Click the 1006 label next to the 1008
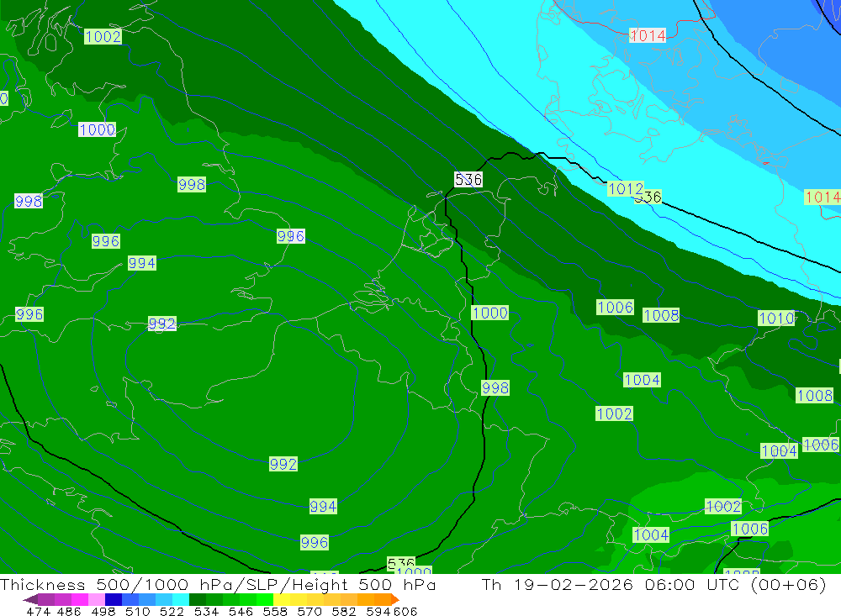The width and height of the screenshot is (841, 616). (x=616, y=308)
